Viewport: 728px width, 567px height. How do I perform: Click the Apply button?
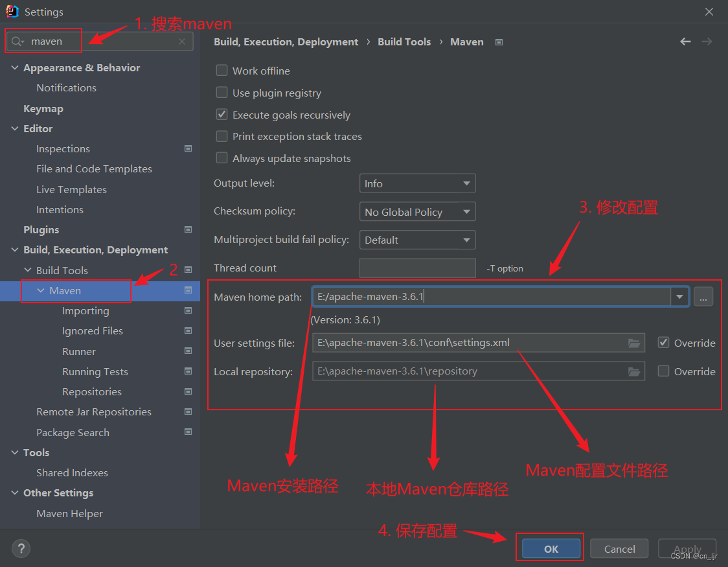687,549
